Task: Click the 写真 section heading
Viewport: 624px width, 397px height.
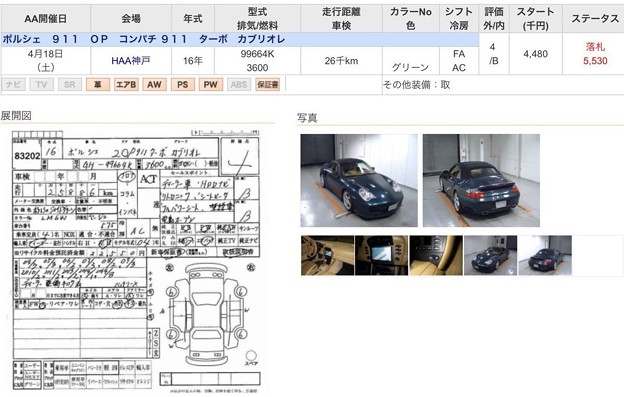Action: (307, 118)
